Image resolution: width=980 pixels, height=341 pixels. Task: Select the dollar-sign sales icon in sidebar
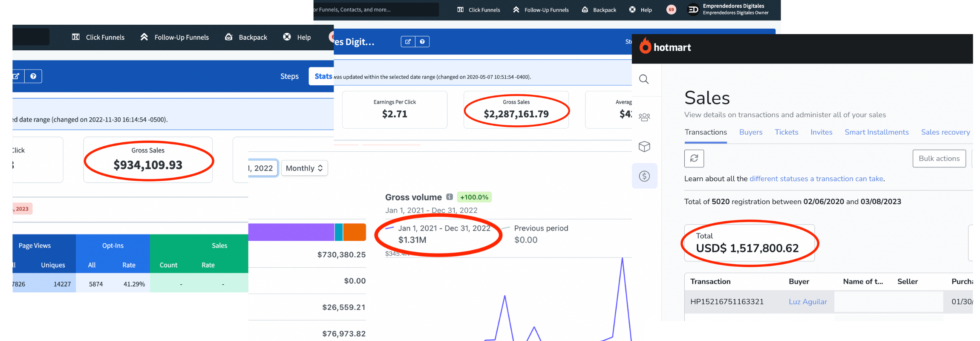tap(644, 176)
